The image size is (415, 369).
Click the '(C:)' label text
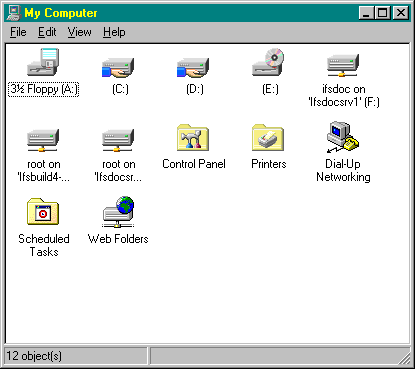coord(120,89)
